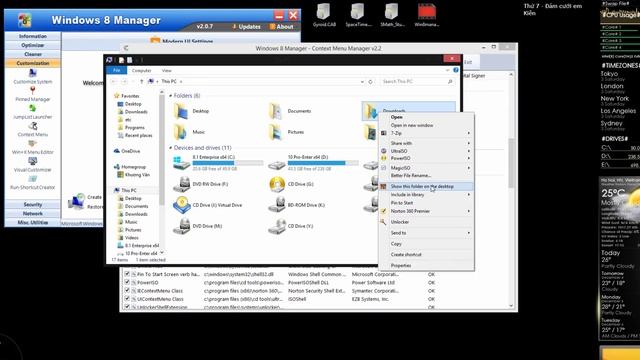Image resolution: width=640 pixels, height=360 pixels.
Task: Open the Network section
Action: (x=33, y=213)
